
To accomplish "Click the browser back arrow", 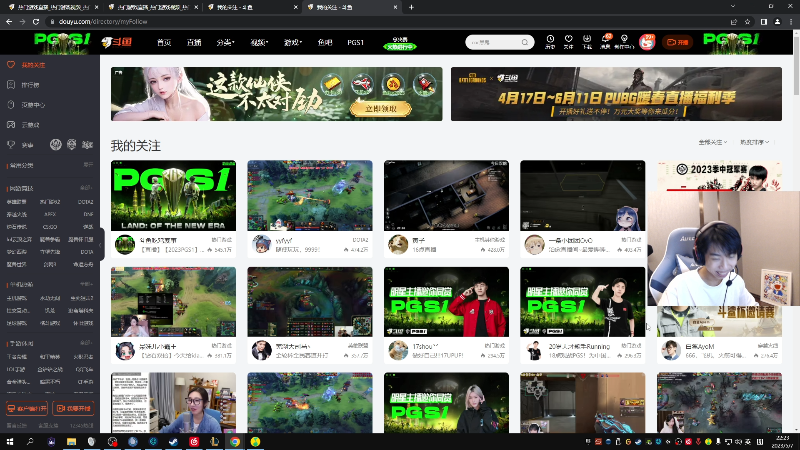I will (x=9, y=21).
